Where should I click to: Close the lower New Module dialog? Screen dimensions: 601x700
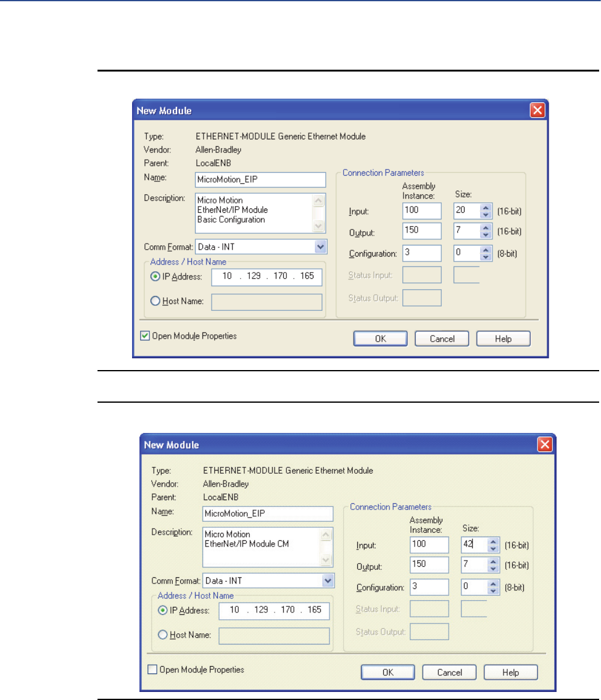click(x=545, y=444)
